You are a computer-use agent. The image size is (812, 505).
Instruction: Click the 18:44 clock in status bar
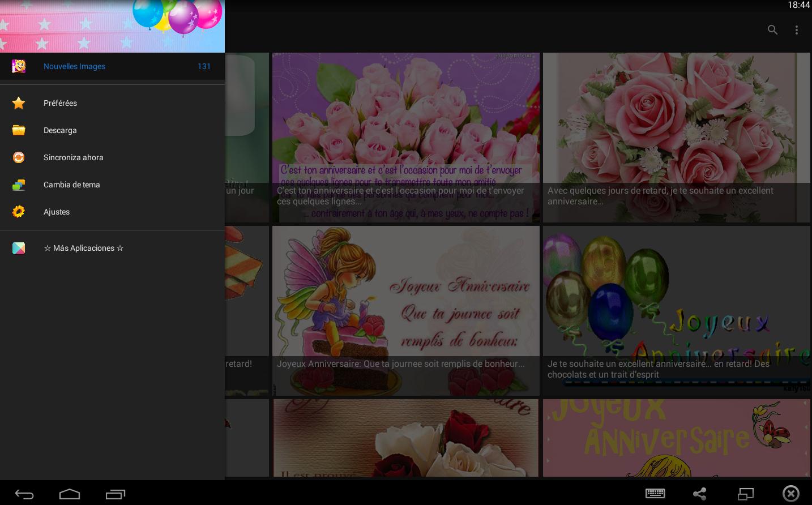click(798, 5)
